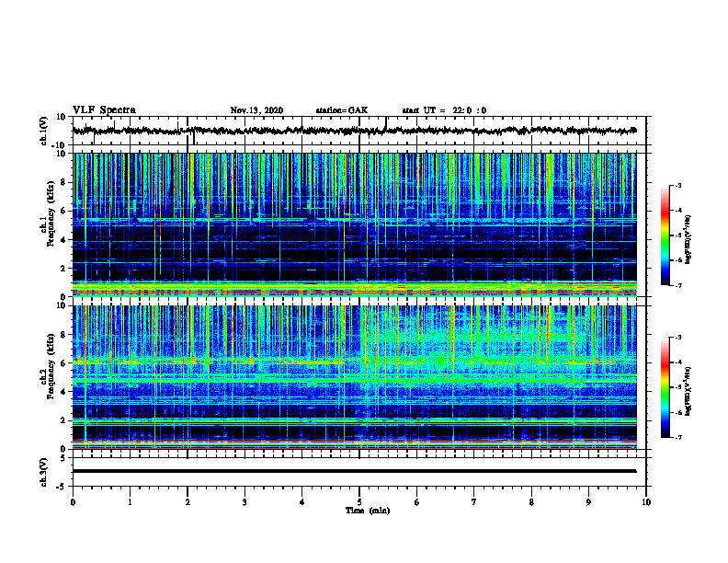
Task: Click the ch.1 spectrogram color scale bar
Action: 665,236
